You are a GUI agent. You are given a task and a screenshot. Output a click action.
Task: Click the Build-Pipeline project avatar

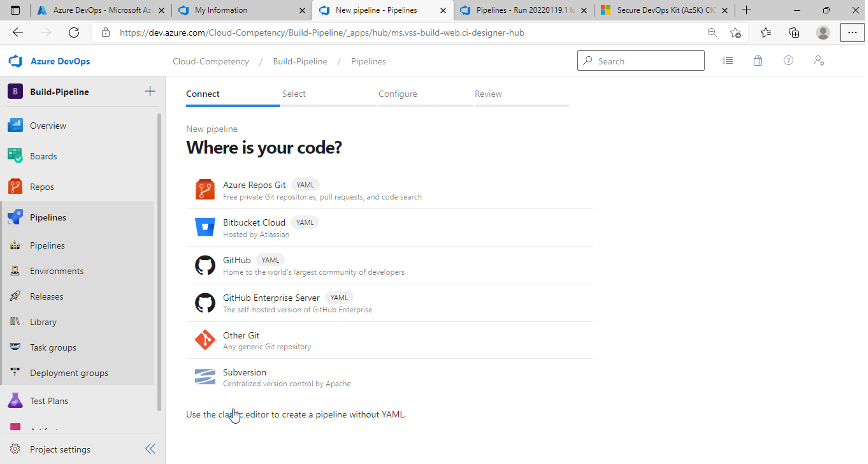[15, 91]
